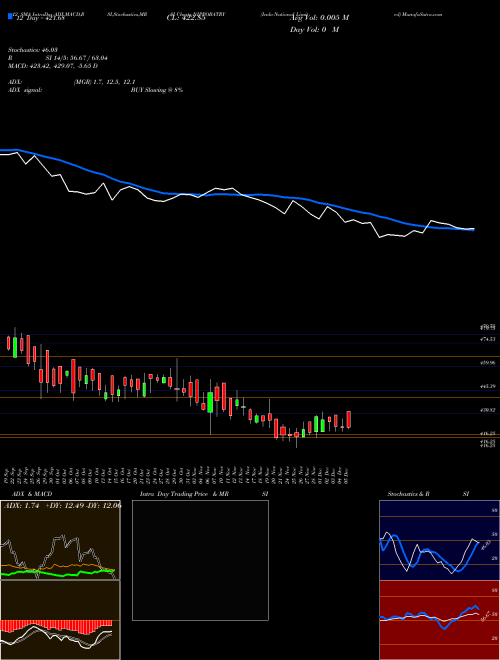Click the red MACD histogram bars
Image resolution: width=500 pixels, height=660 pixels.
[x=56, y=626]
